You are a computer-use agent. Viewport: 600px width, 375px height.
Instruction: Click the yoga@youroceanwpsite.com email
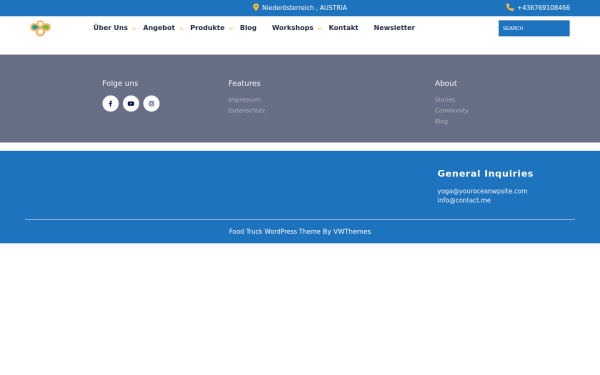[x=483, y=191]
